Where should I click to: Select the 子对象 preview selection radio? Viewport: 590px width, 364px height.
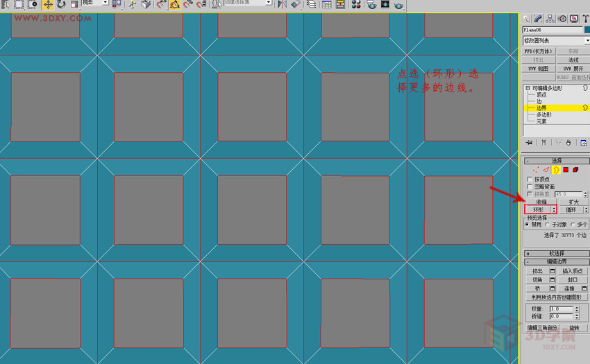click(548, 225)
